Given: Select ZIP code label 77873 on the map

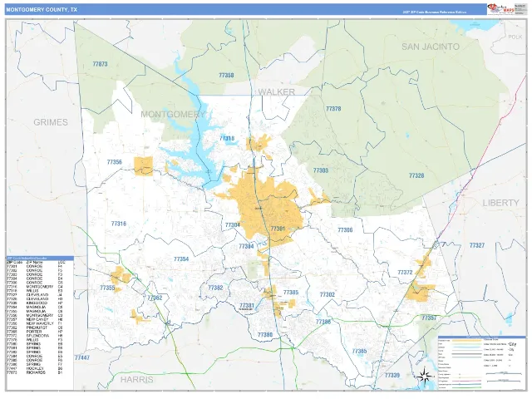Looking at the screenshot, I should coord(100,64).
